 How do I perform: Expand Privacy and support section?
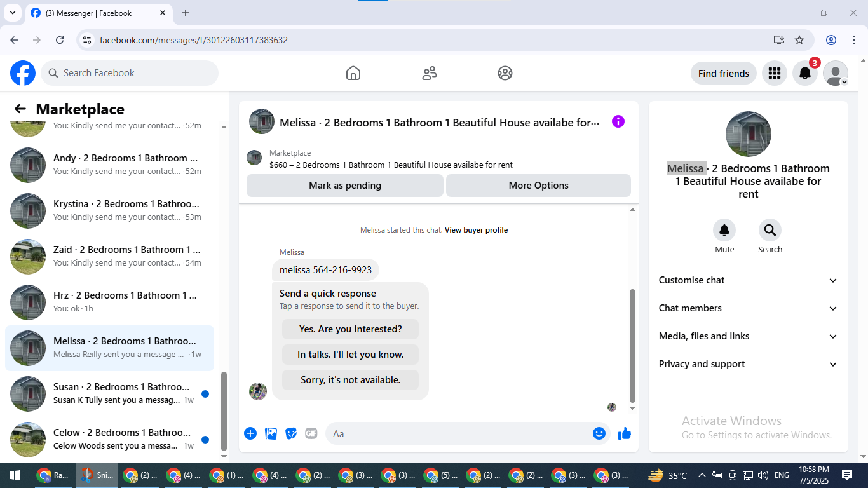(x=749, y=364)
